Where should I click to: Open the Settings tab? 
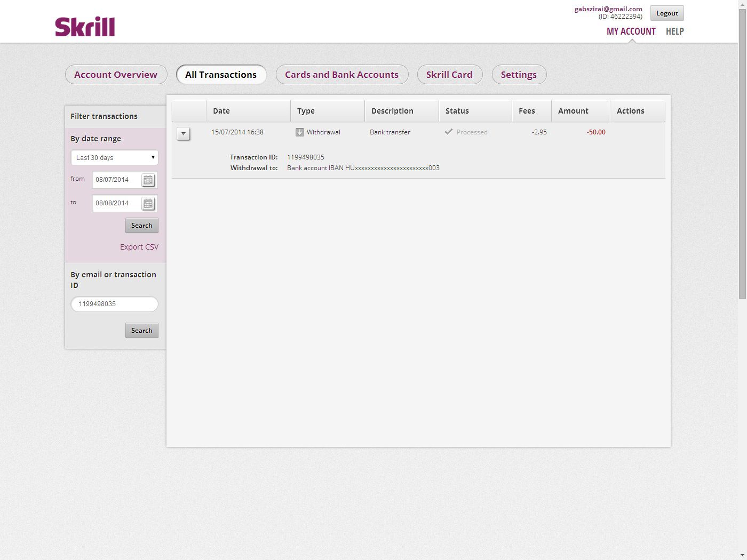pos(519,75)
